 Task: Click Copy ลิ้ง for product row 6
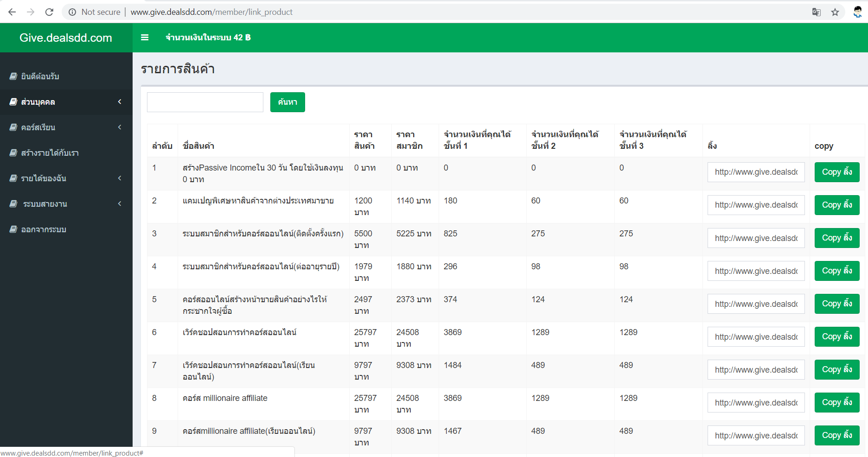[837, 336]
